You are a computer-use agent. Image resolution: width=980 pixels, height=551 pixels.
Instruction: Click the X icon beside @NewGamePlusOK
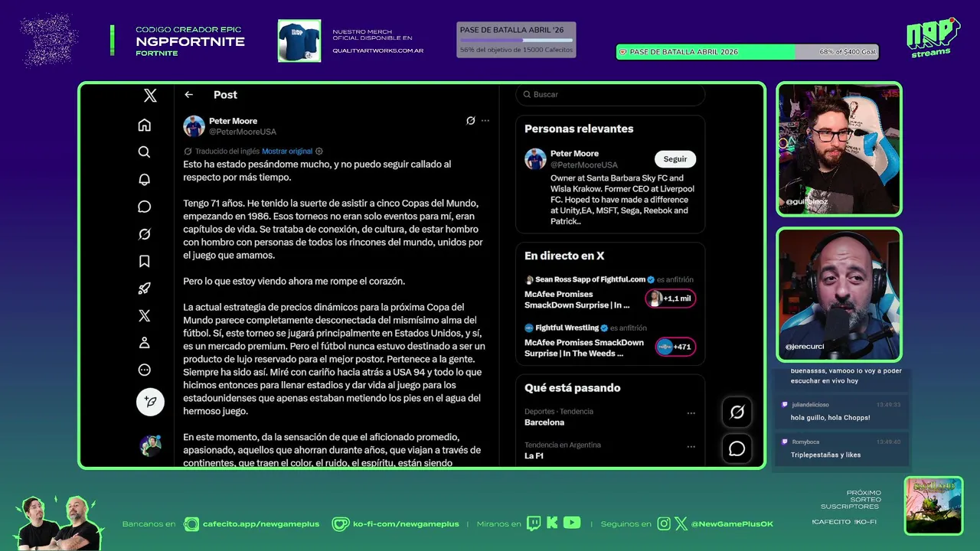(x=681, y=524)
